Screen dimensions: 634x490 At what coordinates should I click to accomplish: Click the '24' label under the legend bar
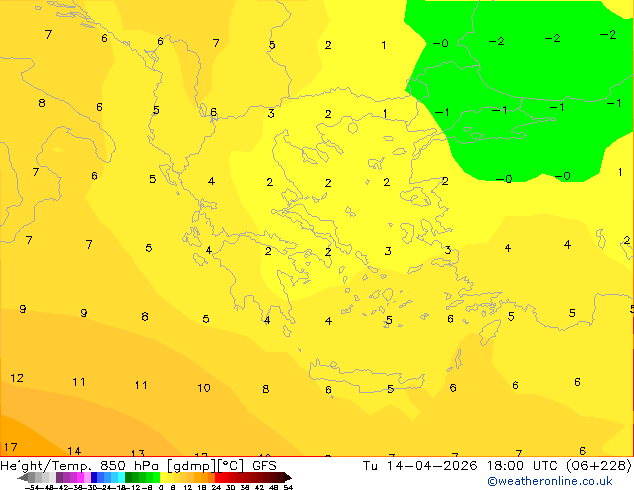216,488
